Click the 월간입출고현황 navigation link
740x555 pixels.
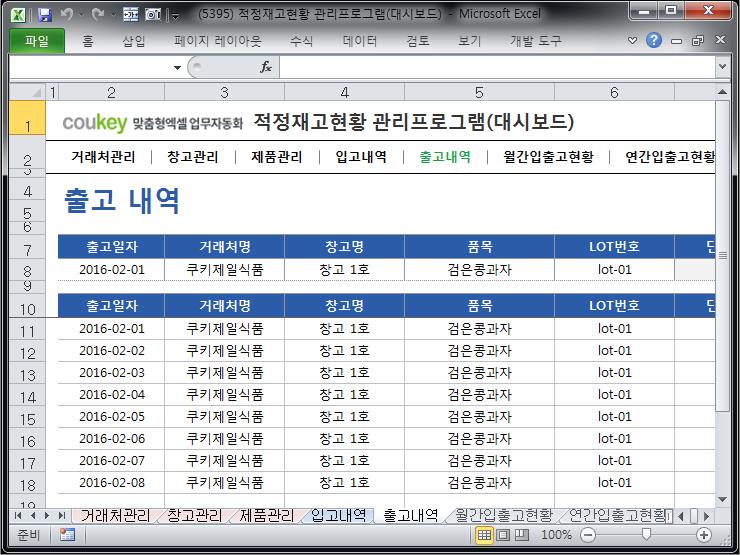pos(548,157)
